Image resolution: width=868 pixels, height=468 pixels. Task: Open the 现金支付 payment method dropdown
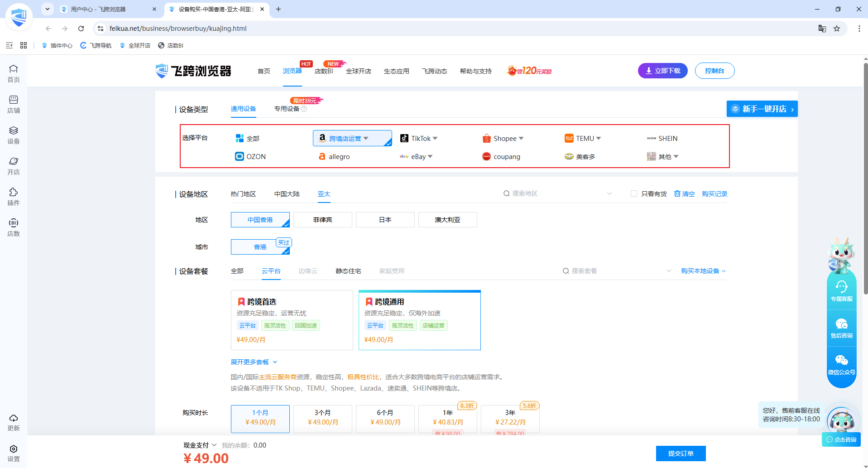(x=200, y=445)
